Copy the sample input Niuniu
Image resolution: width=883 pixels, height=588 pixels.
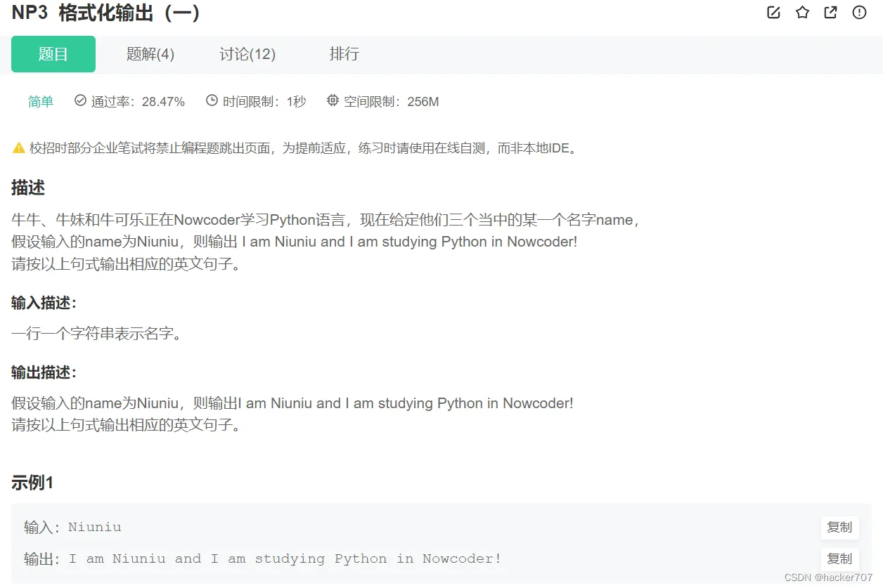click(839, 528)
